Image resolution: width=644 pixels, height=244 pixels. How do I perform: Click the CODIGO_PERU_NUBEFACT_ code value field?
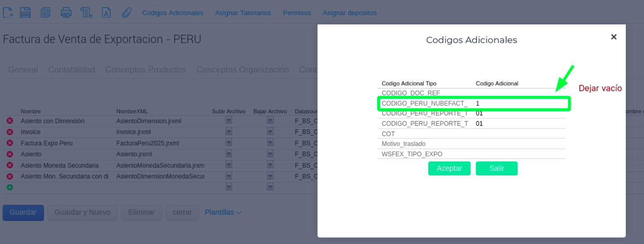[520, 103]
